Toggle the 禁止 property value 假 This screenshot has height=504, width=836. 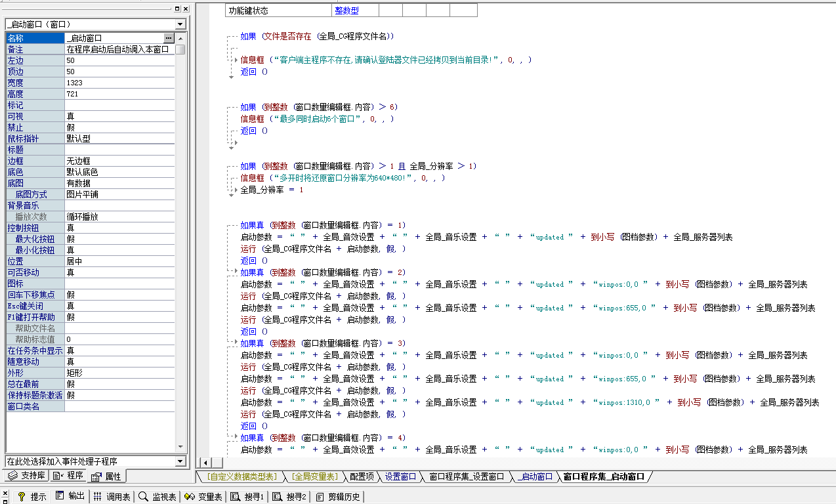[x=119, y=127]
